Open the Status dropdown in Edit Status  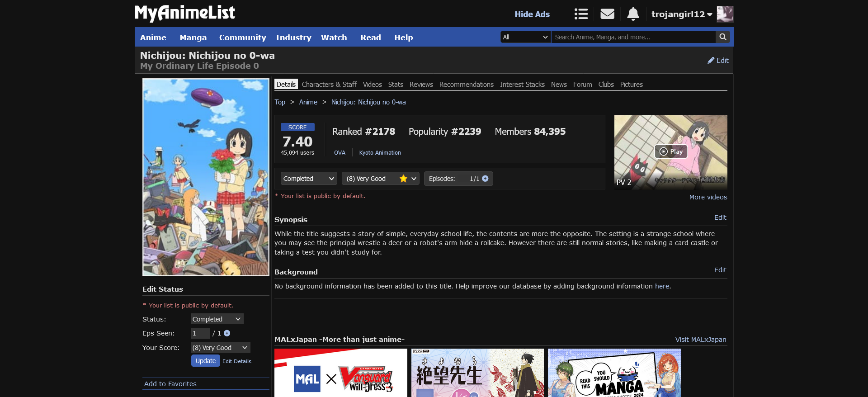(x=217, y=319)
